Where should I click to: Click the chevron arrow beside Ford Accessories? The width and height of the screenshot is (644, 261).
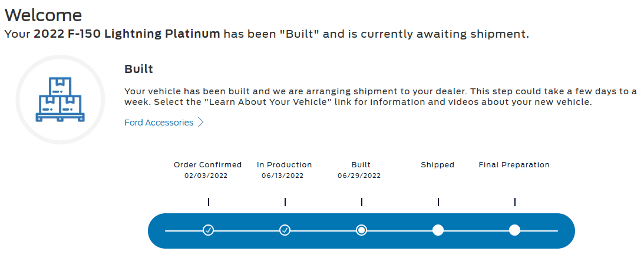(201, 123)
